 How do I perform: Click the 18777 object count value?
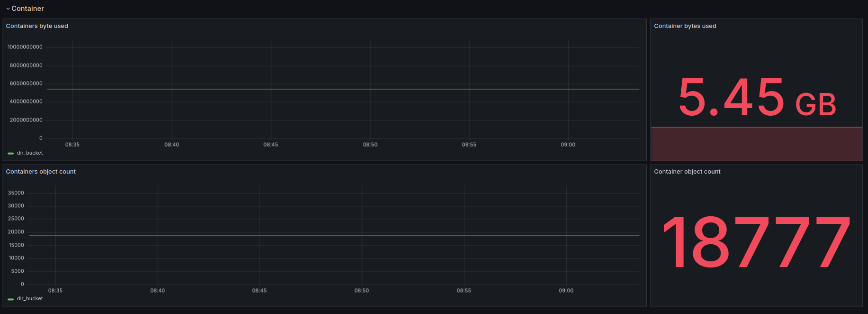[756, 242]
